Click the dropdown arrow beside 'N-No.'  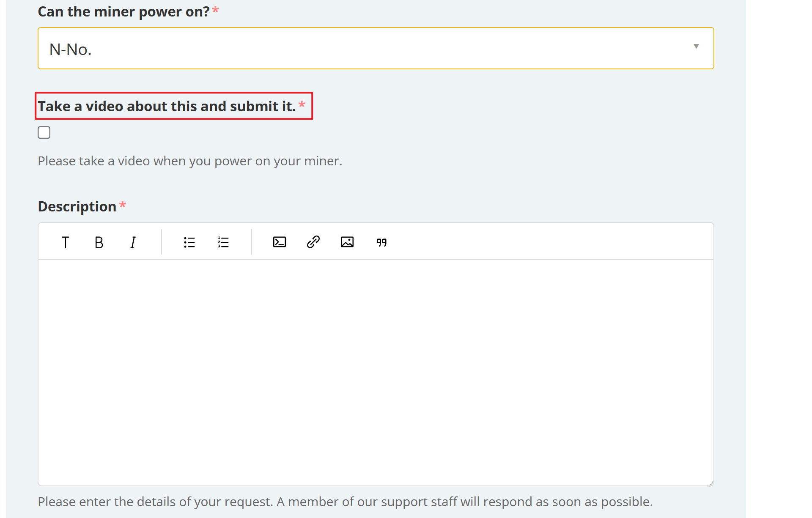point(696,47)
